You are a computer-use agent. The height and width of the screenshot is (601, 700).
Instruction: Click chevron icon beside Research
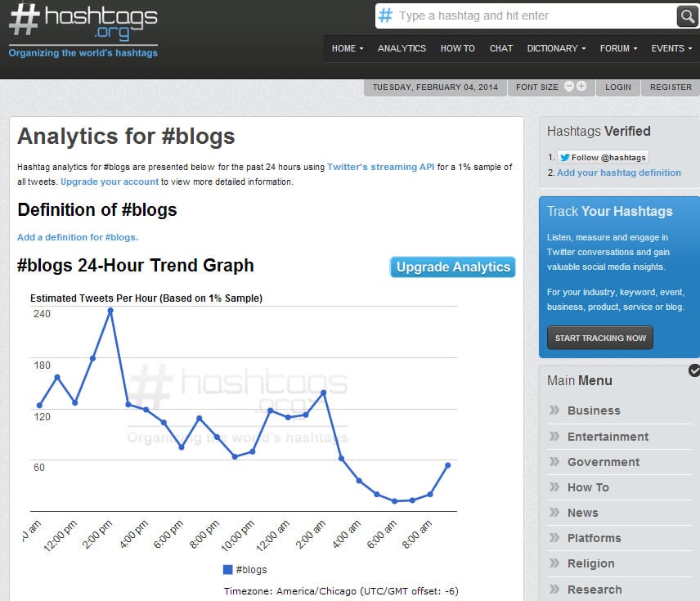(554, 589)
